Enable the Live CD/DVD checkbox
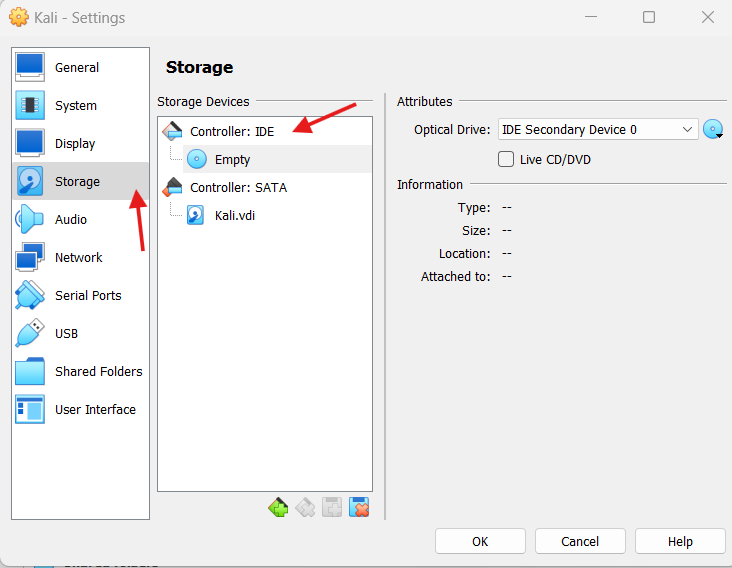 coord(506,159)
